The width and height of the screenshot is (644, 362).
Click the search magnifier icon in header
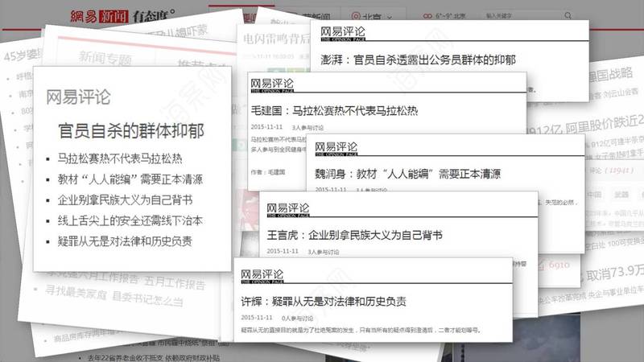coord(568,15)
